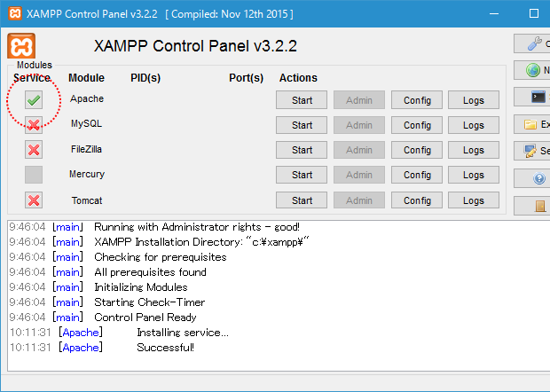Quit XAMPP via the door icon button
The height and width of the screenshot is (392, 550).
(532, 206)
